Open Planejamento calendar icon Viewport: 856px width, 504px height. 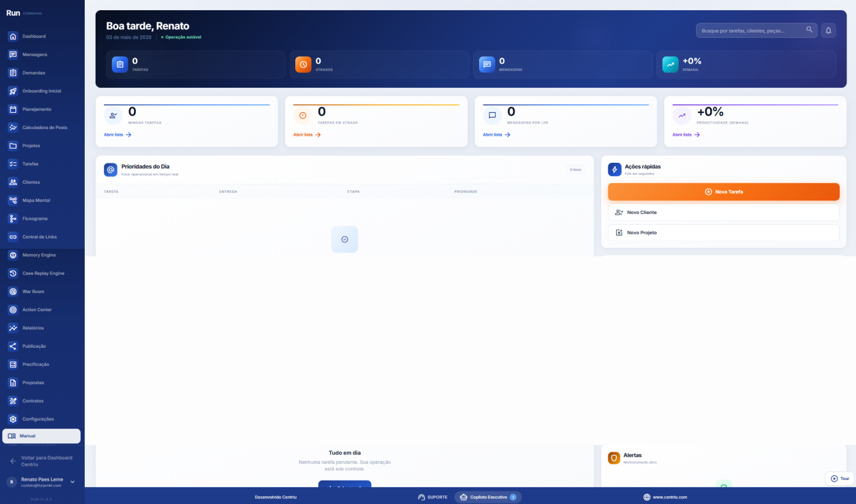tap(13, 109)
